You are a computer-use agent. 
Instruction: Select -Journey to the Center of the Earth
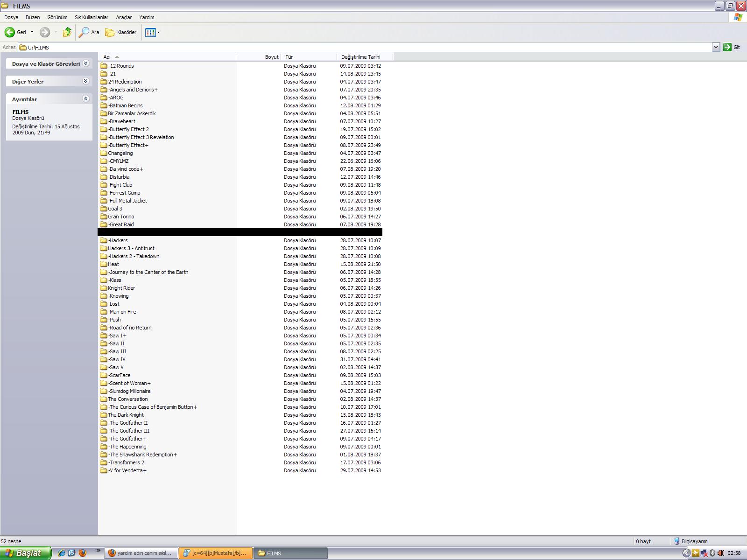(148, 272)
